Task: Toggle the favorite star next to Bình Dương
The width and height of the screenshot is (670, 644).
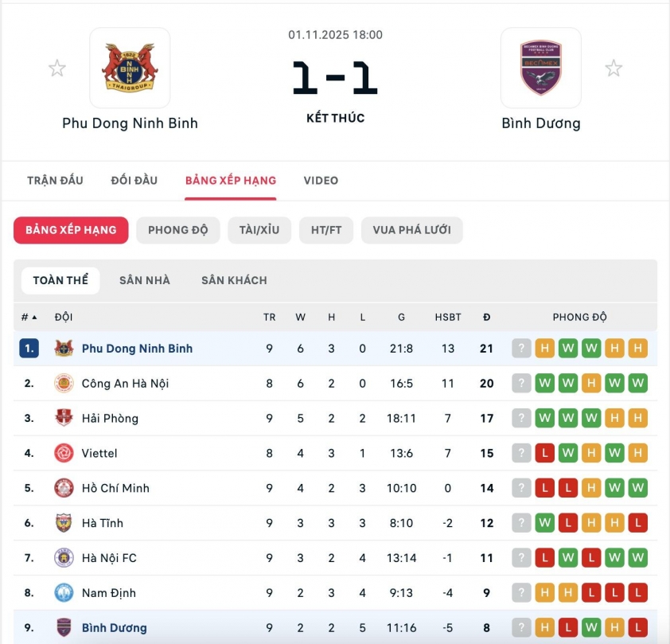Action: (x=614, y=68)
